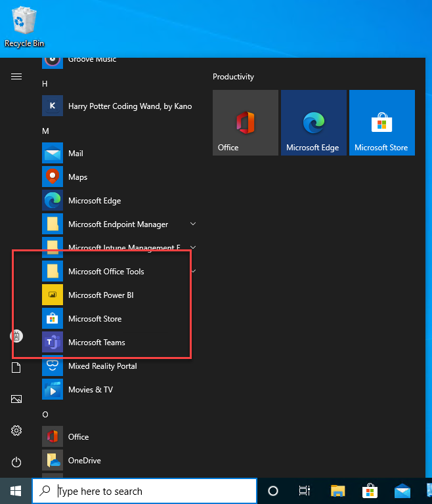432x504 pixels.
Task: Open the Recycle Bin desktop icon
Action: pyautogui.click(x=24, y=27)
